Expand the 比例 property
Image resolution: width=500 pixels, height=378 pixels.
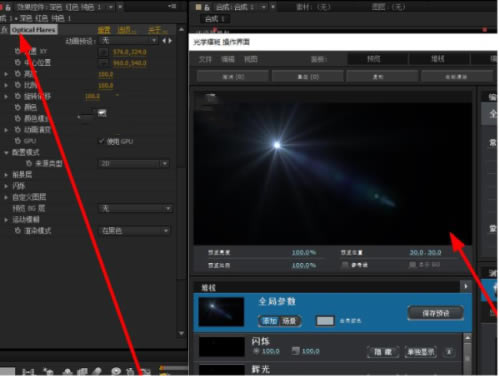pos(6,85)
